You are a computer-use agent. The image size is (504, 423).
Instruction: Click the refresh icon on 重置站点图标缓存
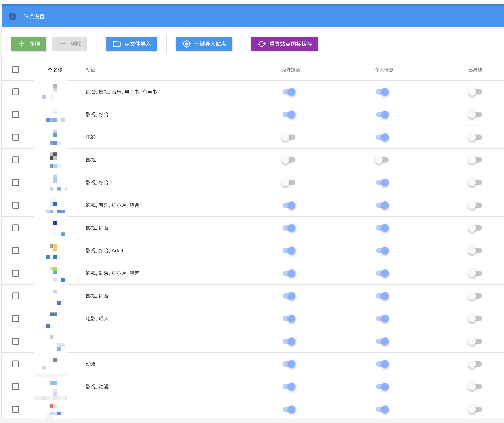coord(262,44)
